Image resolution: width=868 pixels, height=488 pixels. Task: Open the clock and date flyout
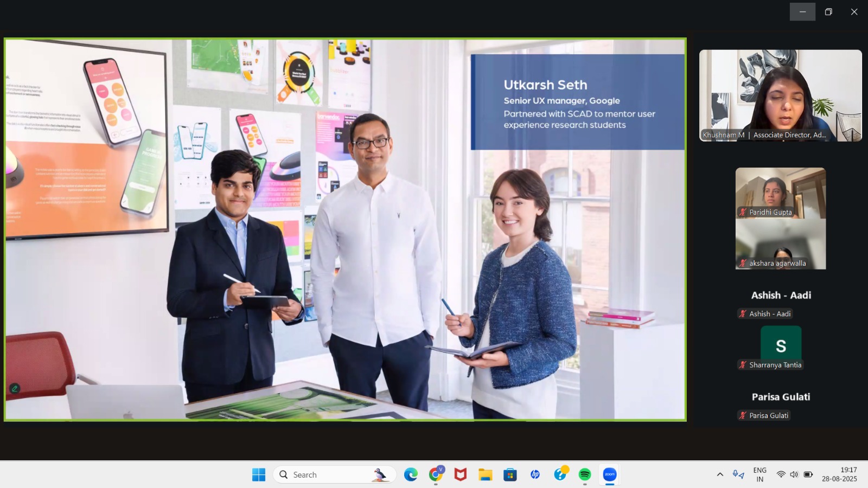coord(839,474)
